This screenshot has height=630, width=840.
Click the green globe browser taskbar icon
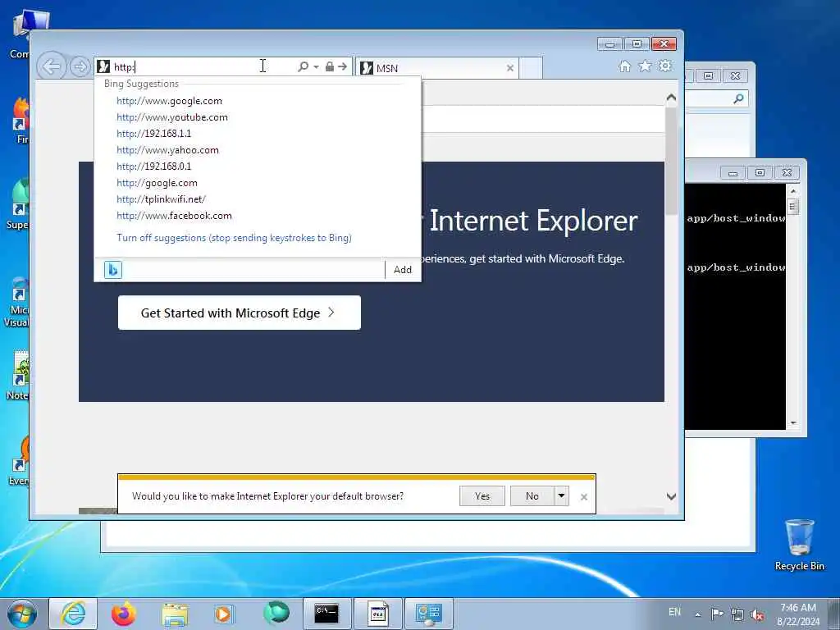tap(276, 614)
